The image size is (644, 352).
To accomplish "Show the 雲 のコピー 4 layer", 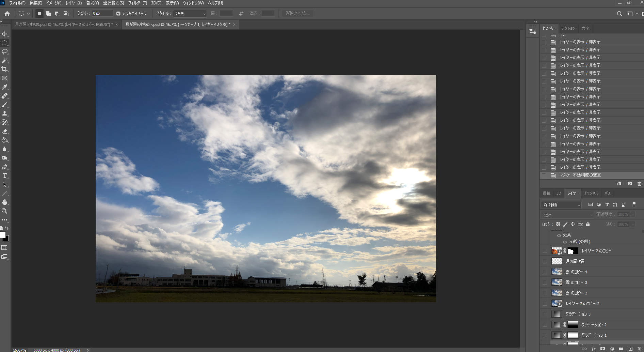I will pos(545,272).
